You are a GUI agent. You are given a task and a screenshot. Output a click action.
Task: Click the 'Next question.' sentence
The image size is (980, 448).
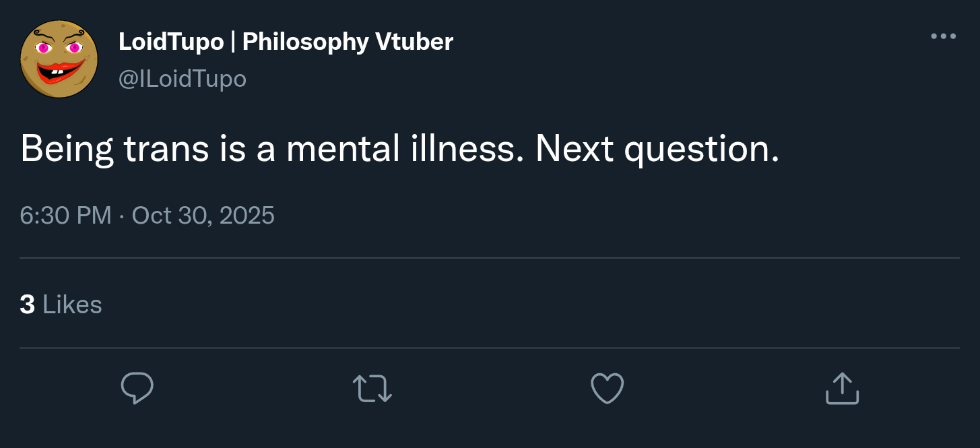[x=657, y=148]
